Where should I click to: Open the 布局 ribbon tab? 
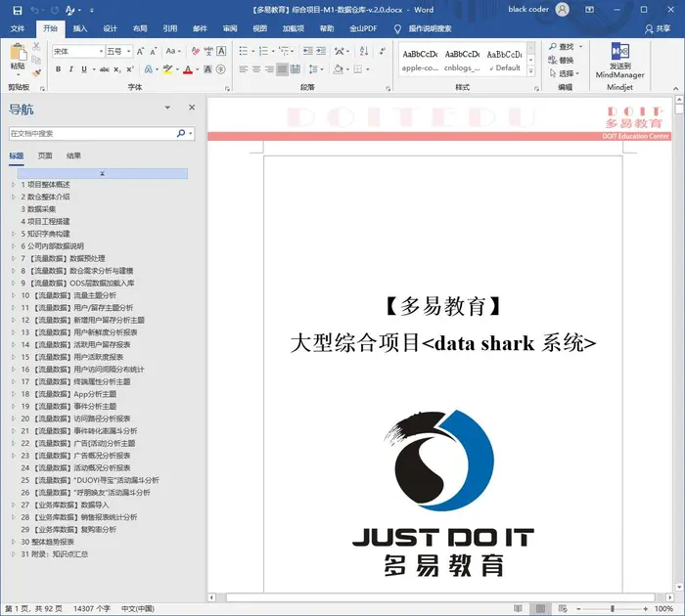point(140,28)
